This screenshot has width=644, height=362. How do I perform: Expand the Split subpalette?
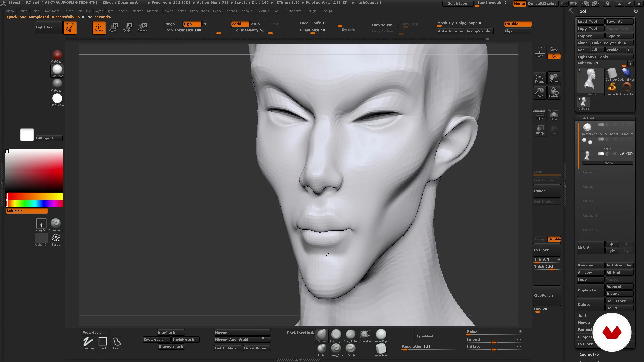[582, 315]
